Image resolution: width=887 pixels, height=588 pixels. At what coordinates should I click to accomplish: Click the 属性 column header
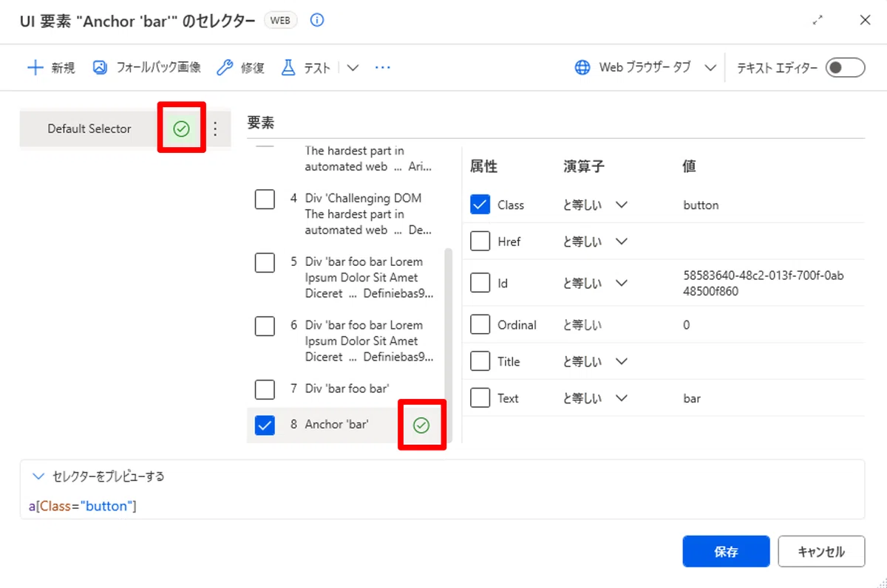click(483, 167)
